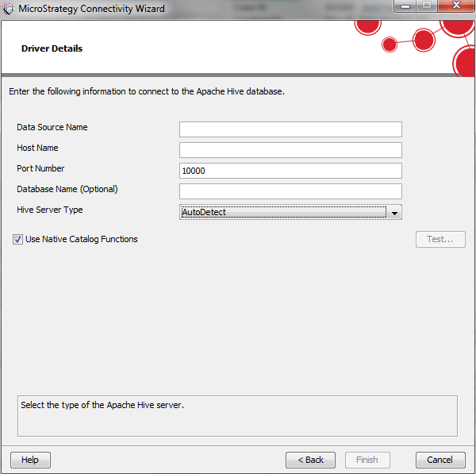The width and height of the screenshot is (476, 474).
Task: Click into the Data Source Name field
Action: [290, 129]
